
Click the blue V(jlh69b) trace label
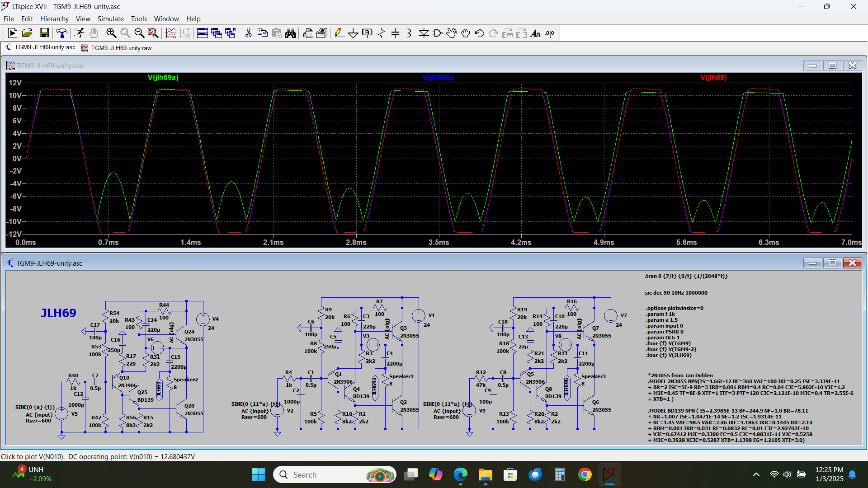tap(438, 78)
